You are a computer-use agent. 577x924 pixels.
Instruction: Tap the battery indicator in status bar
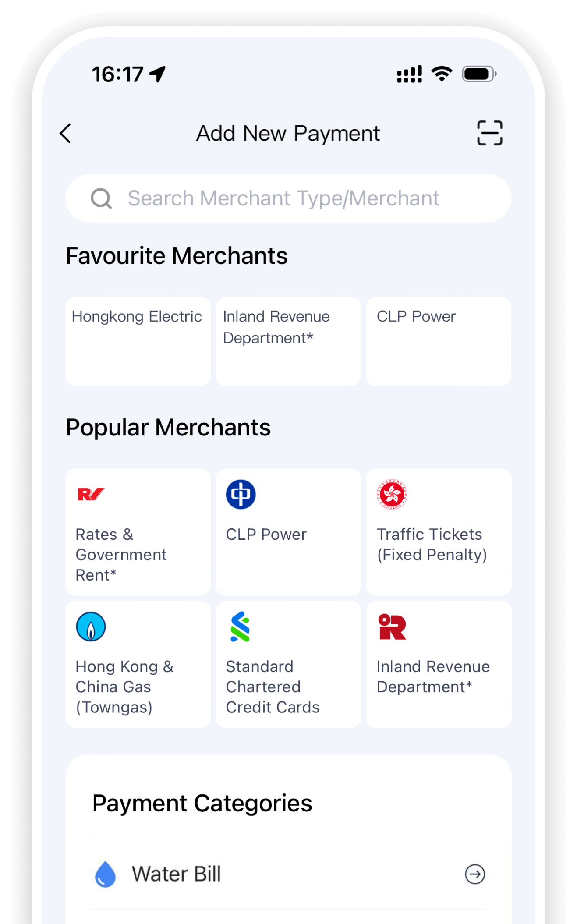pos(479,74)
